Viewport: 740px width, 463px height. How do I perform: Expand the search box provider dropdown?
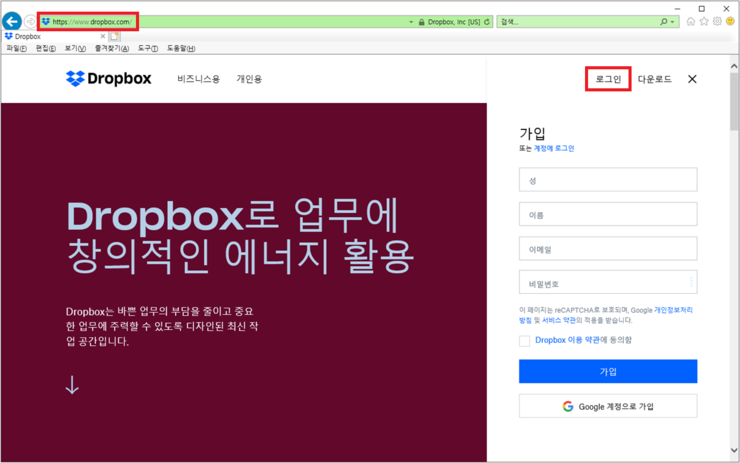pos(673,21)
